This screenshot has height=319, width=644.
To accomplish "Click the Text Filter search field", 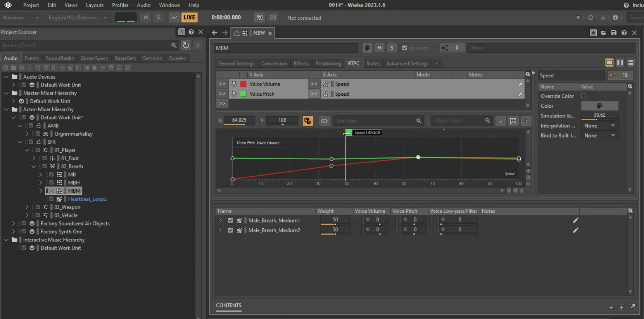I will click(378, 121).
